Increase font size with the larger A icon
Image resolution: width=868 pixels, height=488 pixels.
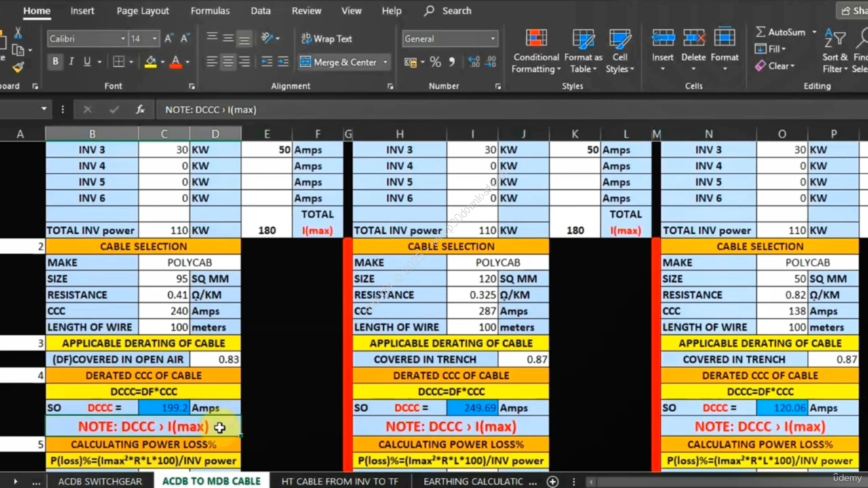point(169,39)
